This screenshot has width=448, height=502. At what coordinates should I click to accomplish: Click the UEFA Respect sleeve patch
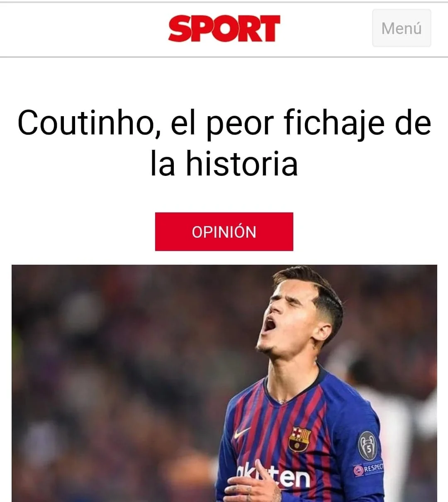(x=369, y=469)
